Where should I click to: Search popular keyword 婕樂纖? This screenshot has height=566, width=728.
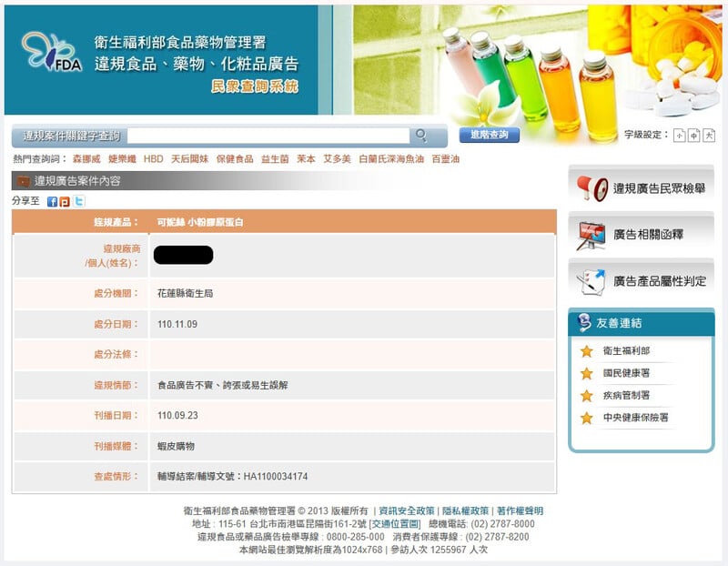point(122,159)
